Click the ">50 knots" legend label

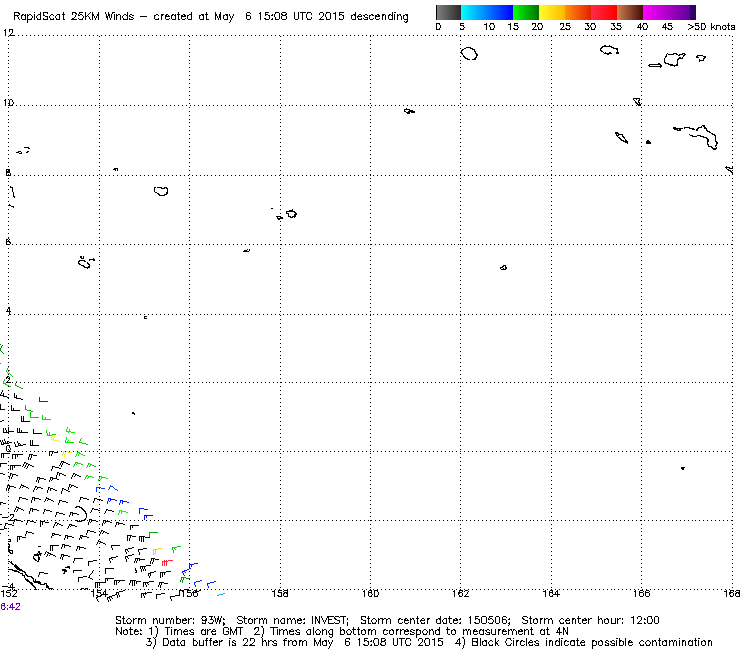[x=711, y=27]
